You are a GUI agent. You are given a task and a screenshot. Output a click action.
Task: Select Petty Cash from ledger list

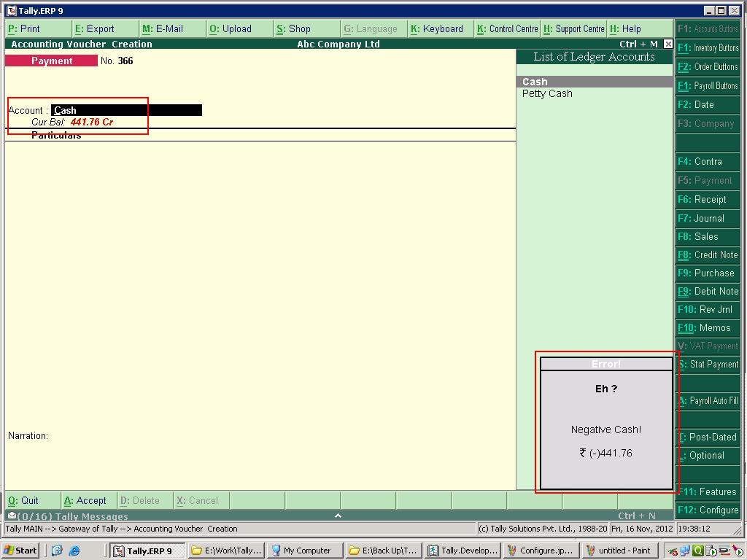tap(547, 93)
